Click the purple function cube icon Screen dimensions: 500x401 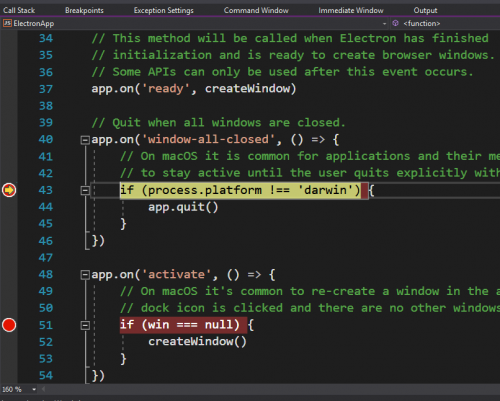tap(396, 23)
